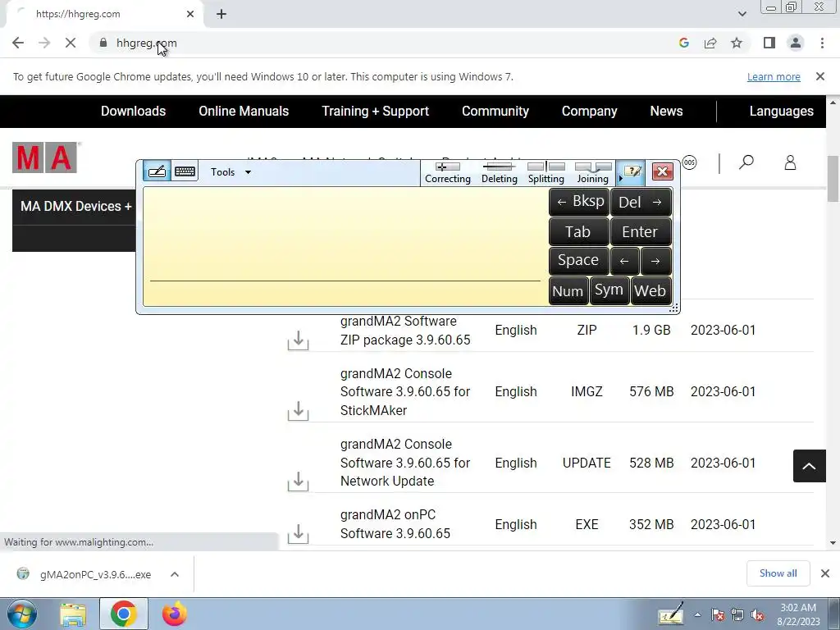Dismiss the Chrome update notice
This screenshot has height=630, width=840.
(820, 76)
